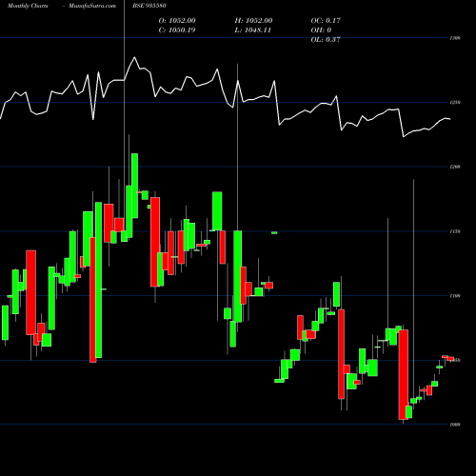Click the 1200 price axis label
This screenshot has height=476, width=476.
[455, 167]
